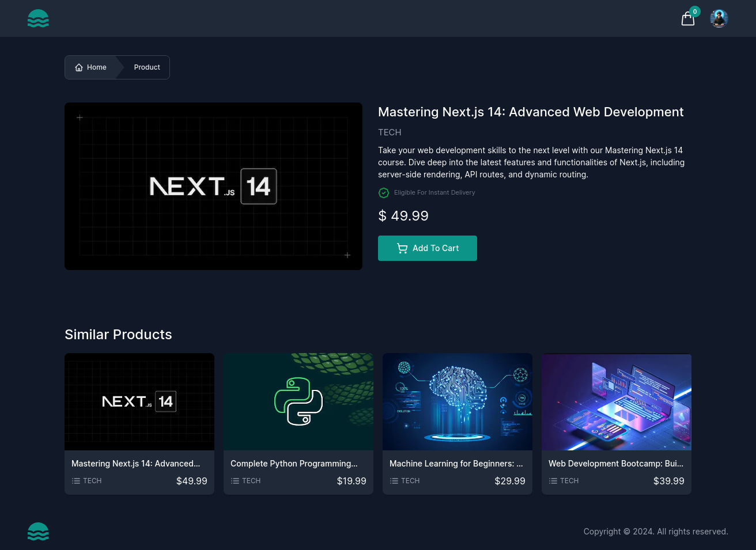Open the shopping bag cart icon

pyautogui.click(x=688, y=19)
